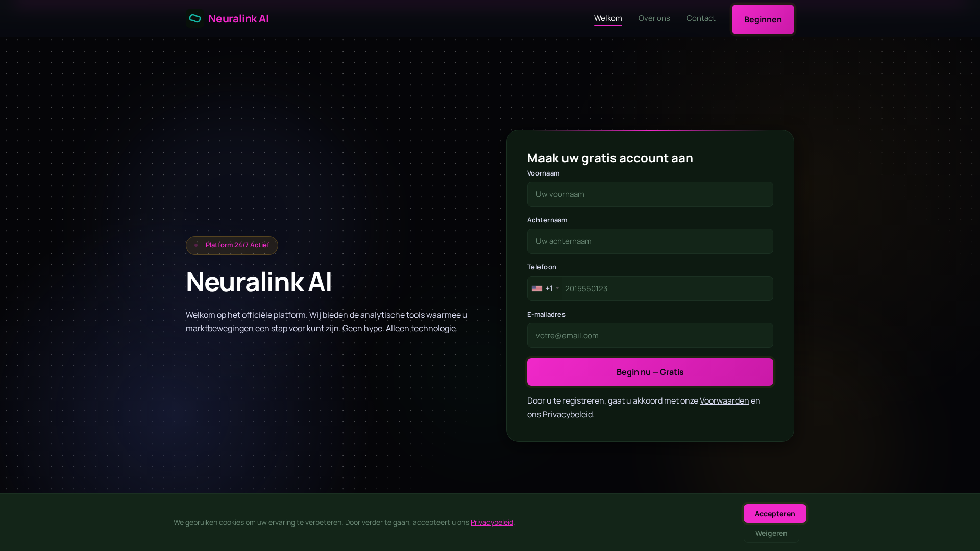Open the Contact nav item

coord(701,18)
